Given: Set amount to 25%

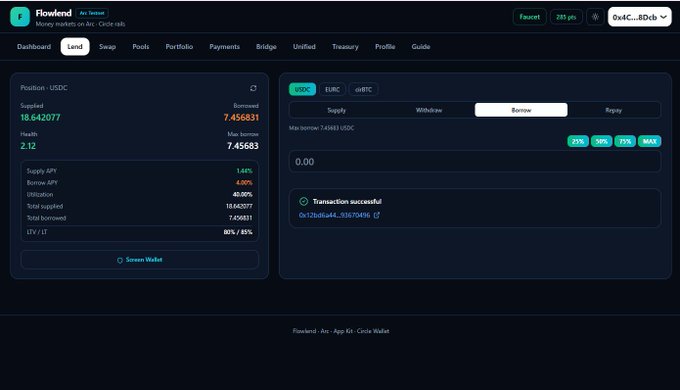Looking at the screenshot, I should coord(578,141).
